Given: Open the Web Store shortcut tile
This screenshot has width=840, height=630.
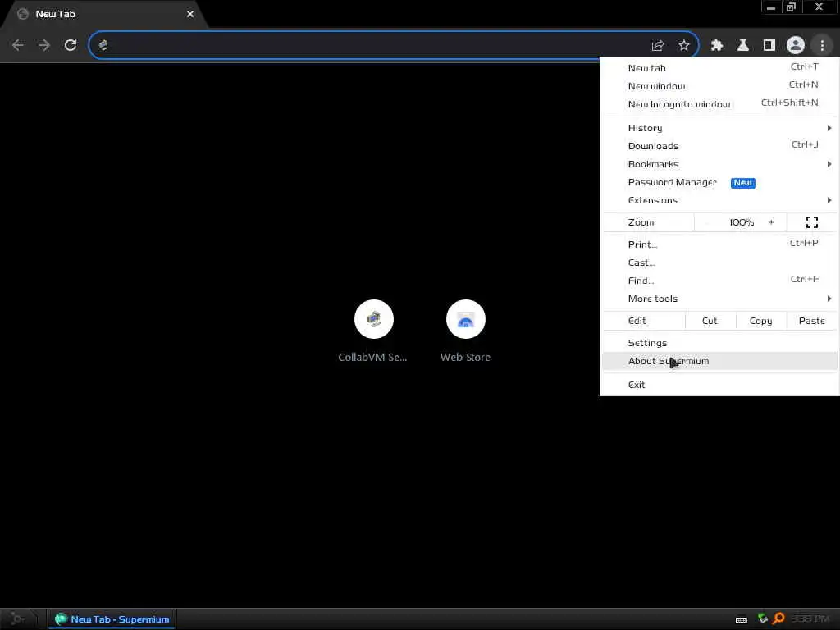Looking at the screenshot, I should 466,331.
